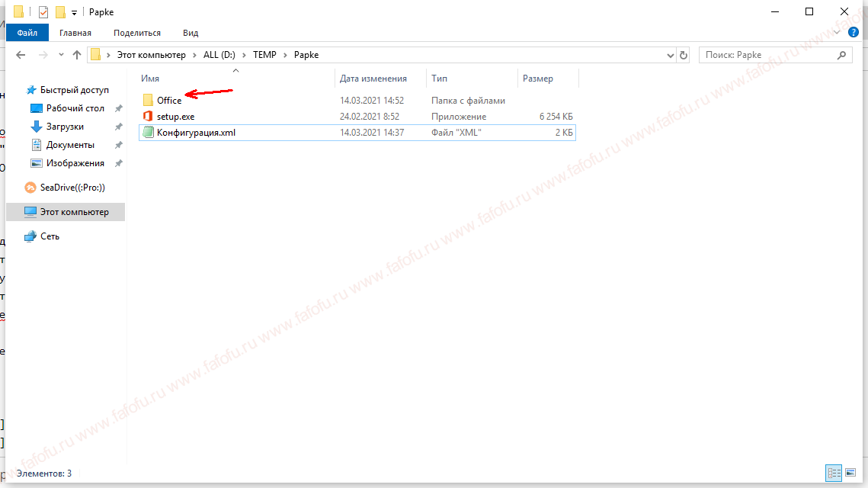The image size is (868, 488).
Task: Go up one folder level arrow
Action: point(77,55)
